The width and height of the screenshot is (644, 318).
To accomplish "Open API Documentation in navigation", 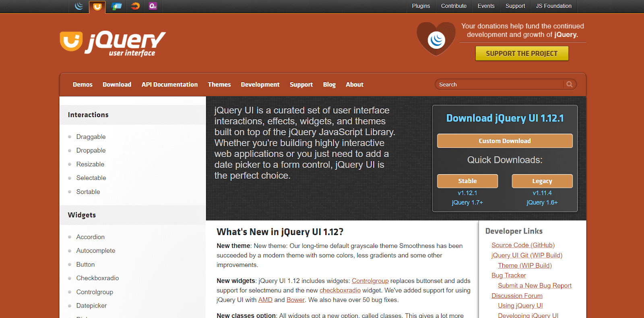I will coord(169,85).
